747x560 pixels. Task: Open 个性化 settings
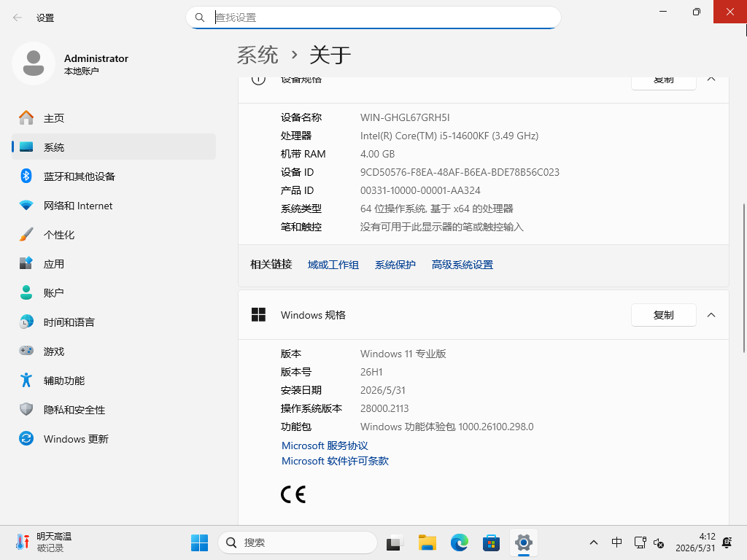click(x=113, y=235)
